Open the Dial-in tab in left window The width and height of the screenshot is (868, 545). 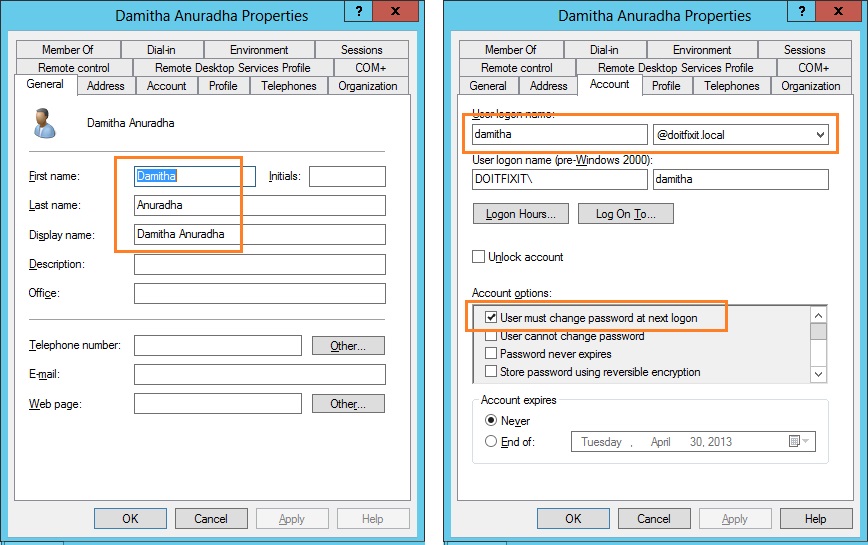tap(162, 50)
